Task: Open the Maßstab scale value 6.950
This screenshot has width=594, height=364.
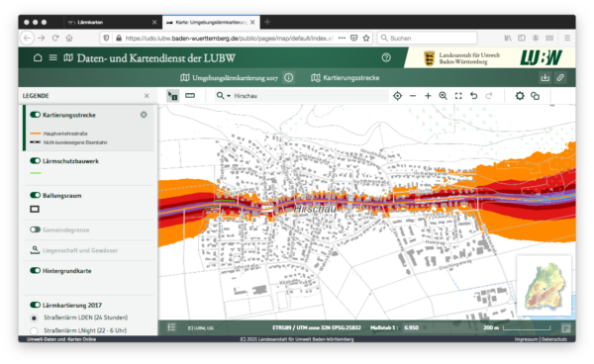Action: click(x=411, y=327)
